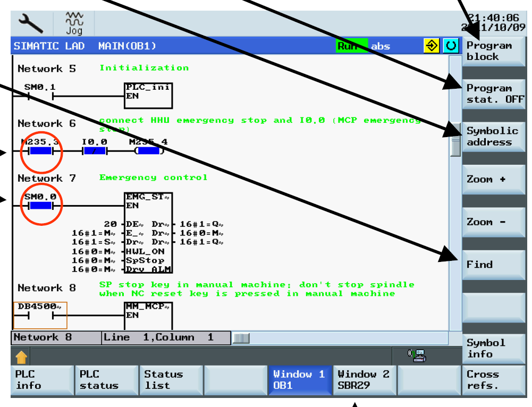The height and width of the screenshot is (407, 532).
Task: Click the 16#1=S input value
Action: point(94,242)
